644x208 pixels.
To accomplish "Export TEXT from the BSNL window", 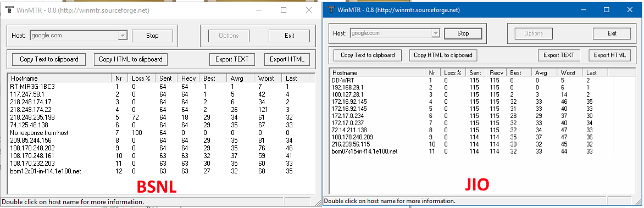I will coord(232,59).
